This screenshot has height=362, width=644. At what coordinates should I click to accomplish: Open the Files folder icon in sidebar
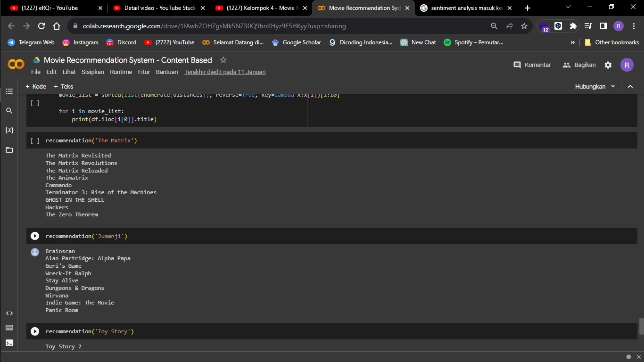(9, 150)
